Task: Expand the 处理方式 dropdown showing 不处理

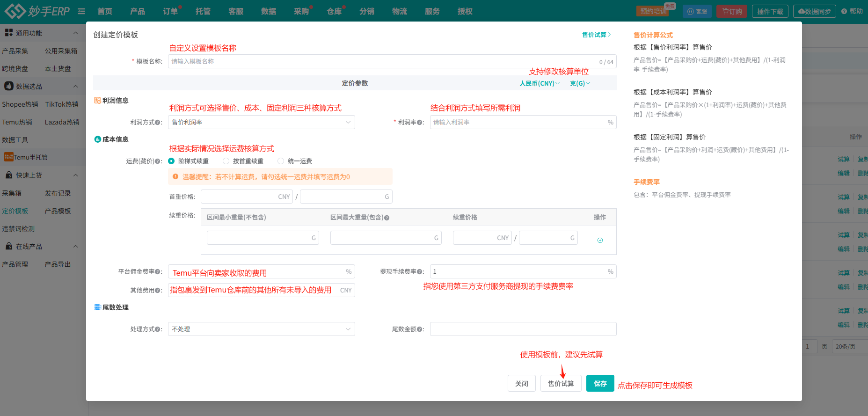Action: click(261, 329)
